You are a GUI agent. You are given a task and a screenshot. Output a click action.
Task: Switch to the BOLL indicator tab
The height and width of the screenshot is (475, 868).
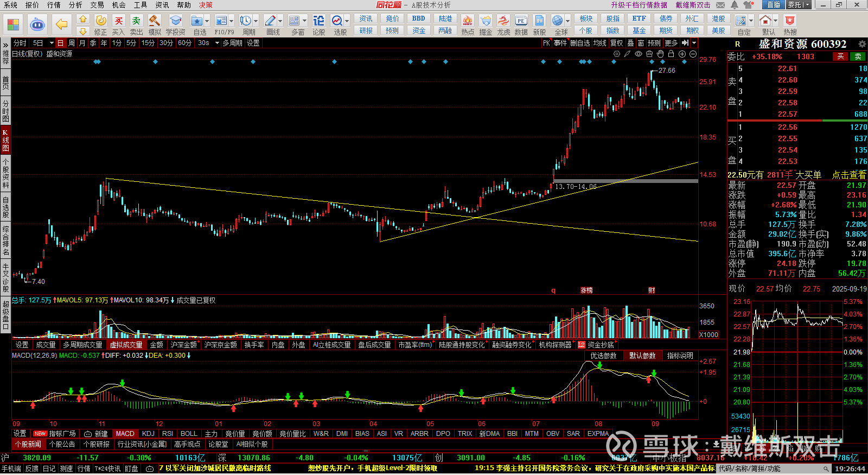[189, 434]
